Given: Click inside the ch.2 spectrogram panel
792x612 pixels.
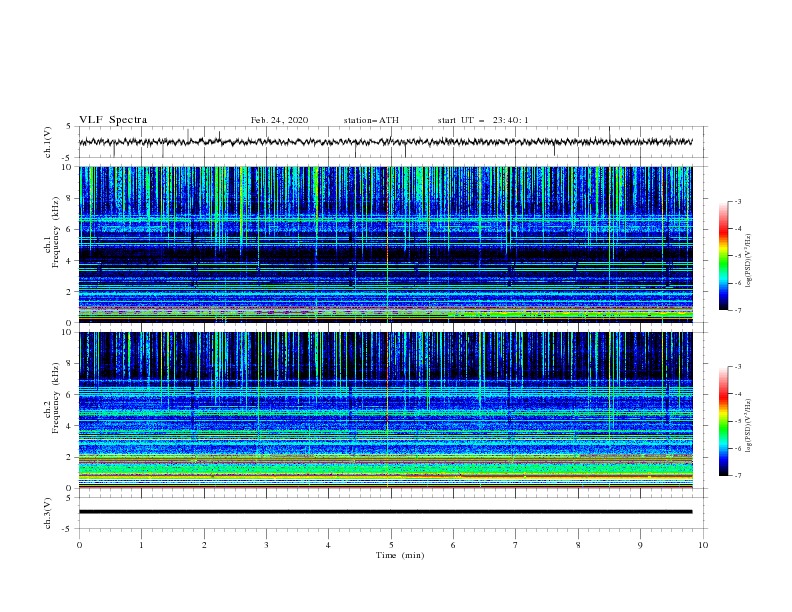Looking at the screenshot, I should (x=385, y=410).
